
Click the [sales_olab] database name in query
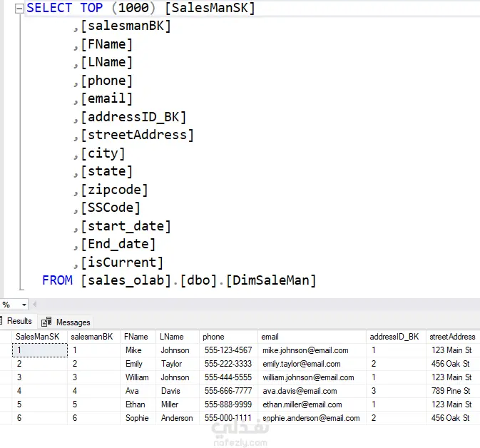(126, 280)
